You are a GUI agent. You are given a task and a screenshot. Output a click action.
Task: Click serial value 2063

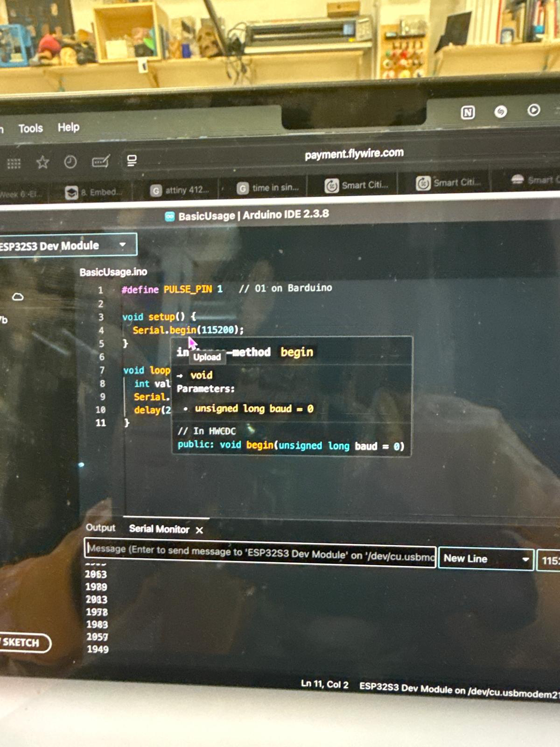click(96, 574)
